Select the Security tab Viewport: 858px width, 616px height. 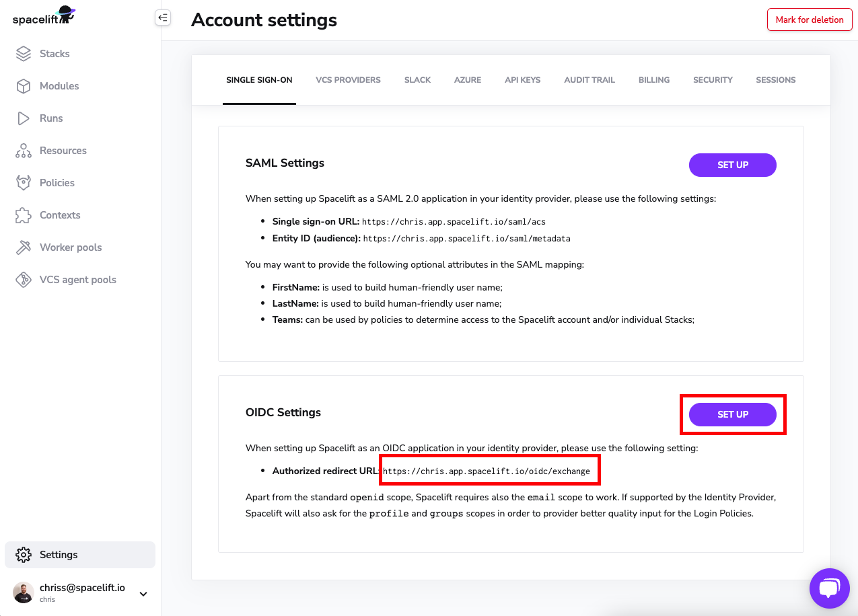(713, 80)
